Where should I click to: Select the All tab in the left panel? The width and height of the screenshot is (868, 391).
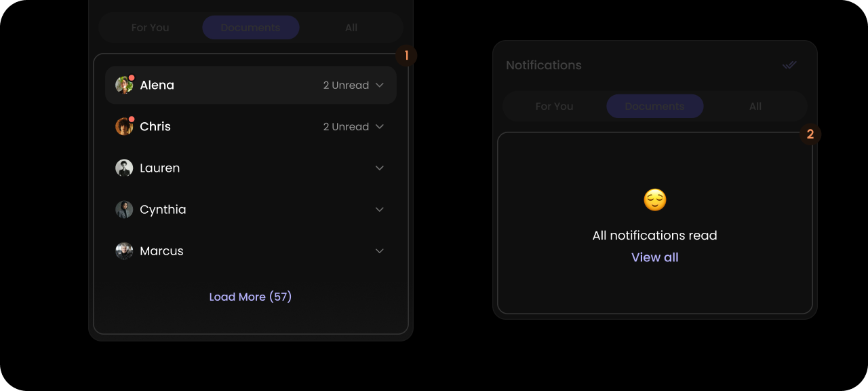(x=351, y=28)
